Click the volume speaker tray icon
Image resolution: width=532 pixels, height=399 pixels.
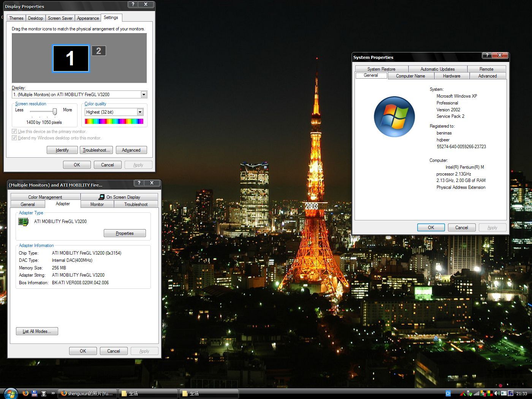(x=497, y=394)
